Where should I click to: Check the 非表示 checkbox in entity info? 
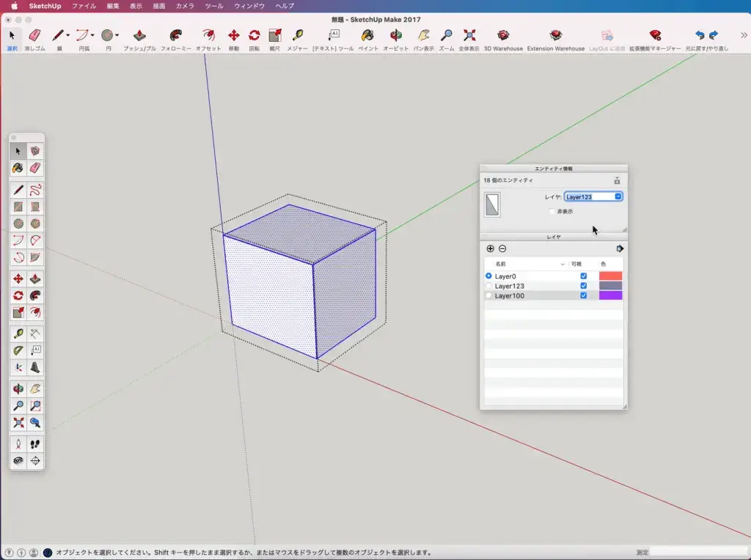click(552, 211)
